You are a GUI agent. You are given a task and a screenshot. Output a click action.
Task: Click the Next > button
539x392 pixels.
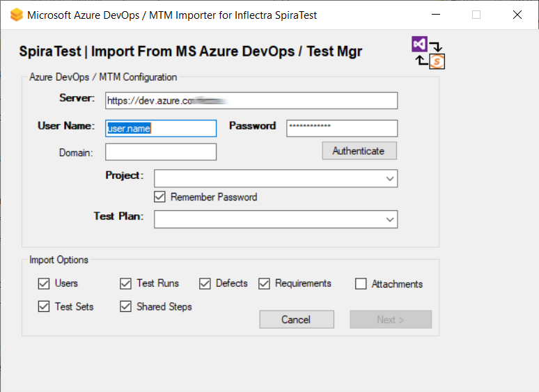(391, 320)
